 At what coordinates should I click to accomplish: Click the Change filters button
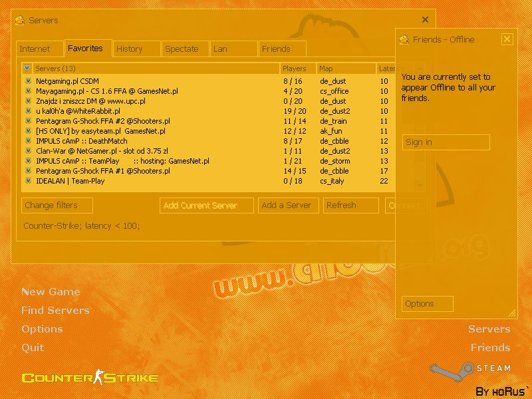[x=57, y=205]
